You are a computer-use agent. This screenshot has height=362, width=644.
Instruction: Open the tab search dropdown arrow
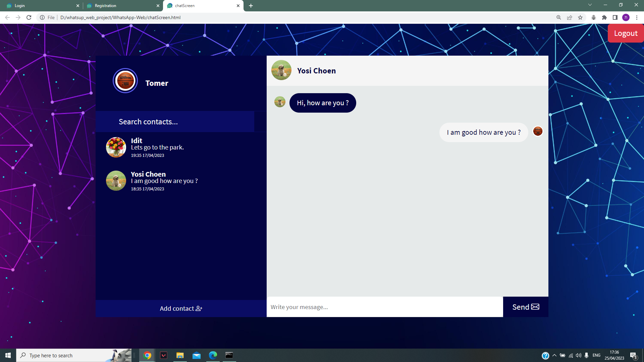tap(590, 5)
